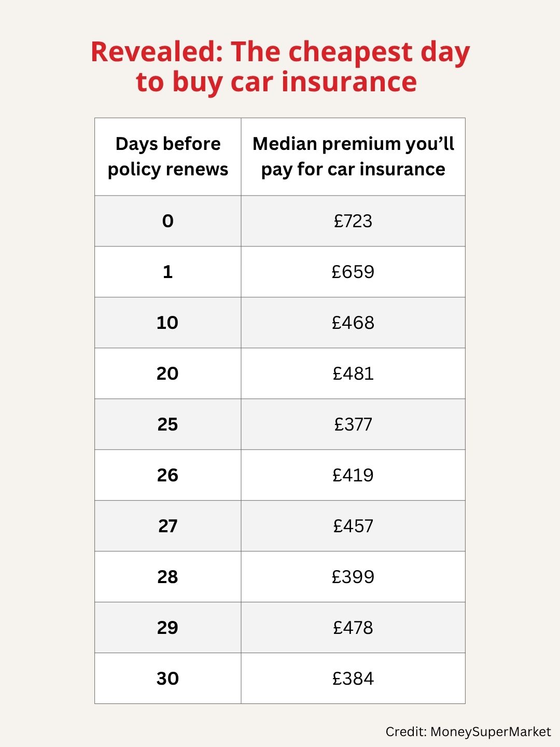The width and height of the screenshot is (560, 747).
Task: Click the £481 premium value
Action: click(353, 374)
